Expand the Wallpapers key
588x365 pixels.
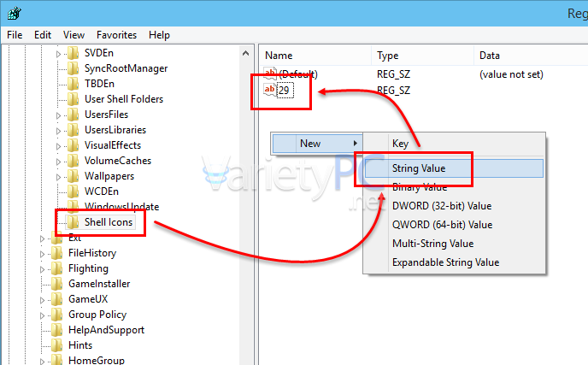point(58,177)
